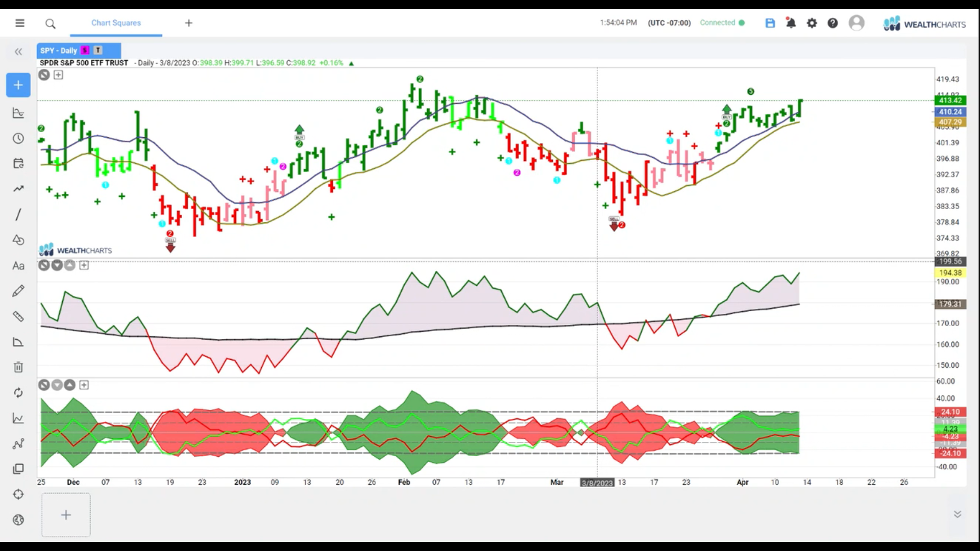Viewport: 980px width, 551px height.
Task: Select the Aa text annotation tool
Action: (x=18, y=266)
